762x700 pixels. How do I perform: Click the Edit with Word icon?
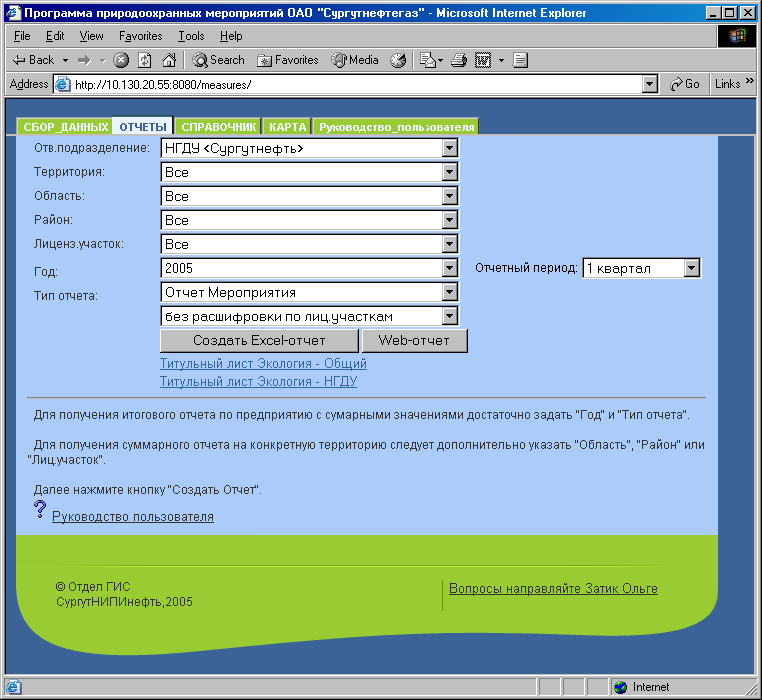point(483,60)
